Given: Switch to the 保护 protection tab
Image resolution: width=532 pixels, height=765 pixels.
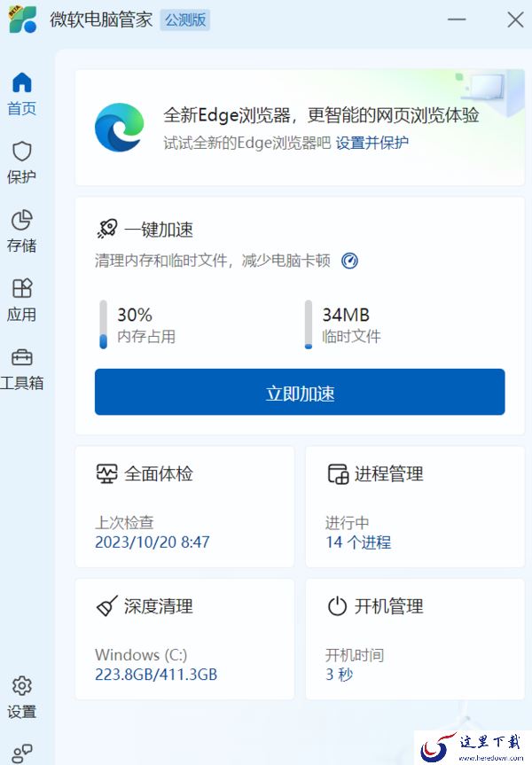Looking at the screenshot, I should (x=21, y=162).
